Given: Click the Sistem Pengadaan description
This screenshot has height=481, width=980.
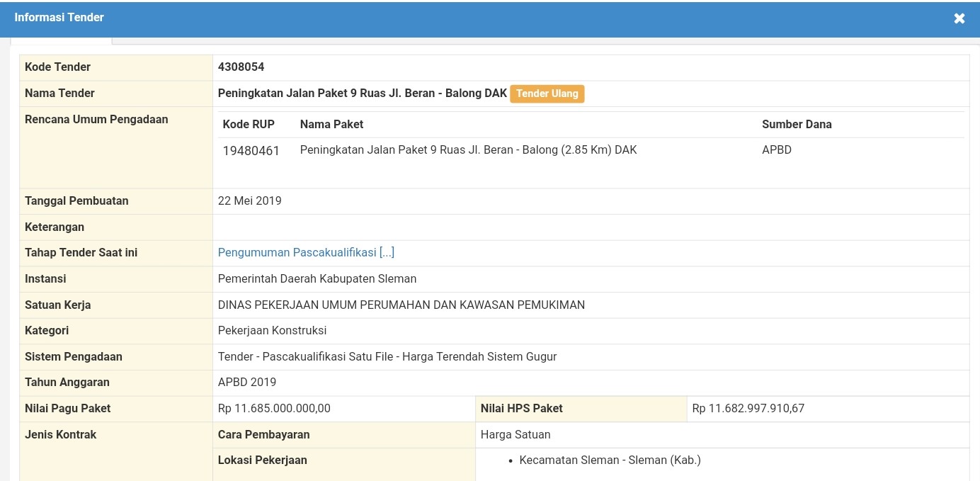Looking at the screenshot, I should 387,356.
